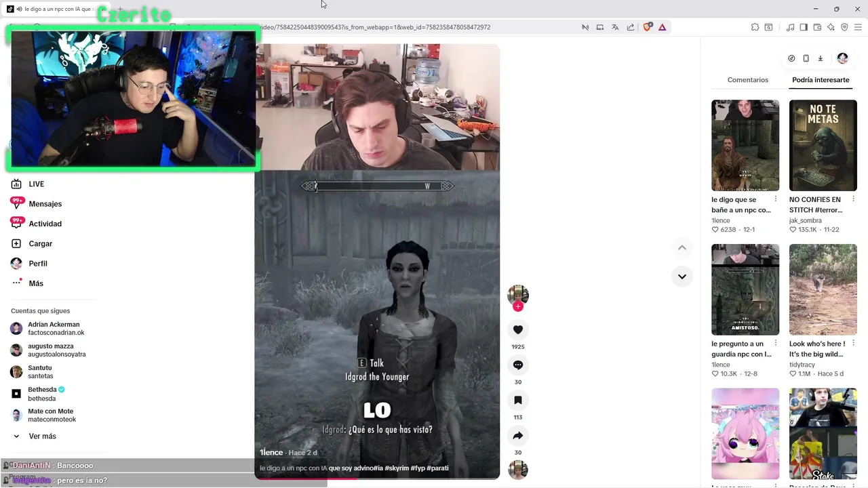The width and height of the screenshot is (868, 488).
Task: Mute the tab via speaker icon
Action: [x=19, y=9]
